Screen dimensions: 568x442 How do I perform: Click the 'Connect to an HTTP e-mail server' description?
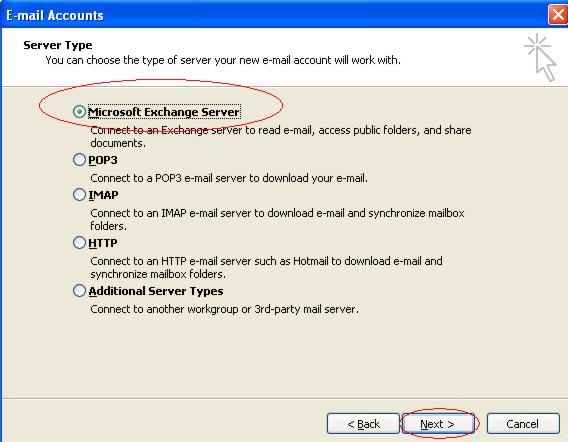pyautogui.click(x=266, y=267)
